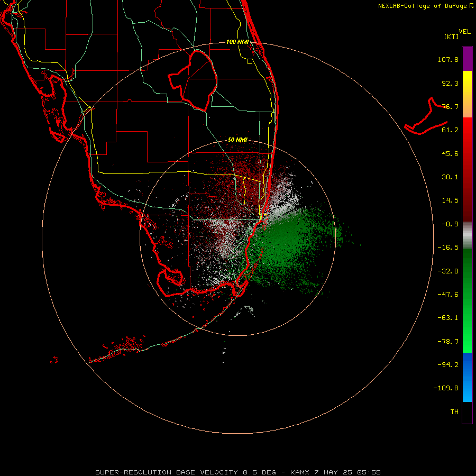Select the 61.2 scale value
The height and width of the screenshot is (476, 476).
tap(450, 130)
